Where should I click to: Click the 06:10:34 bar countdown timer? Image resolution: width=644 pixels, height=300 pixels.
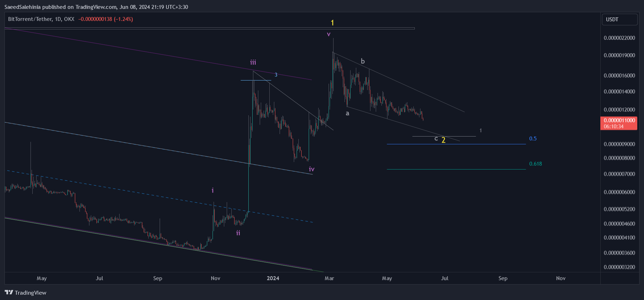pyautogui.click(x=613, y=127)
